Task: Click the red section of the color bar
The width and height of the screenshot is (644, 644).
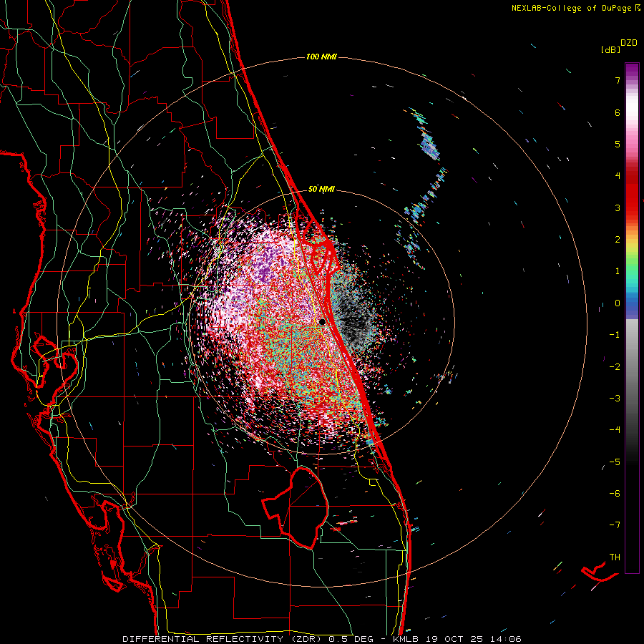Action: click(632, 193)
